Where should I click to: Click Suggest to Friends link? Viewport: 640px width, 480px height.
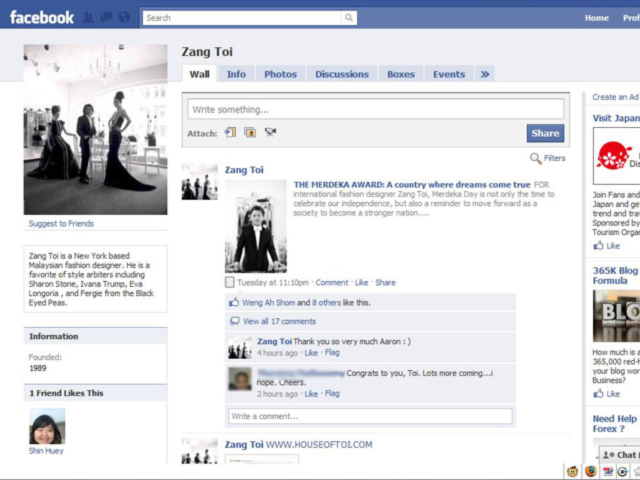61,224
